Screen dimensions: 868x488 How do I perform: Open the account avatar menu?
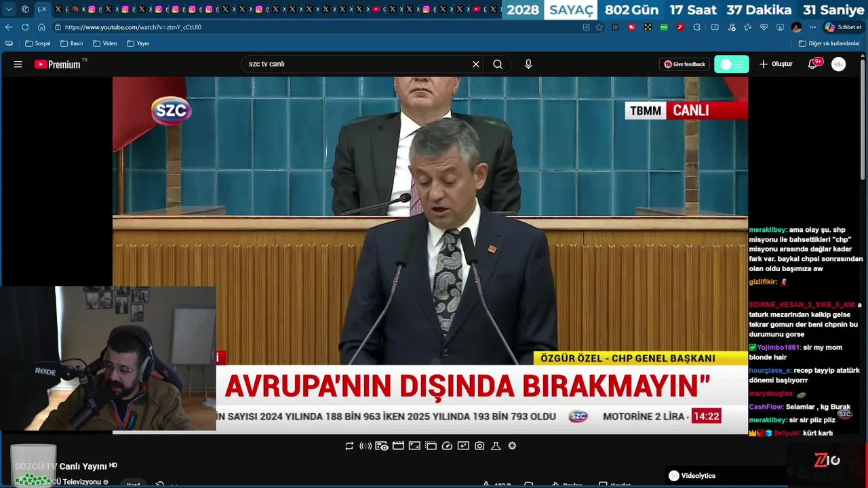click(839, 64)
